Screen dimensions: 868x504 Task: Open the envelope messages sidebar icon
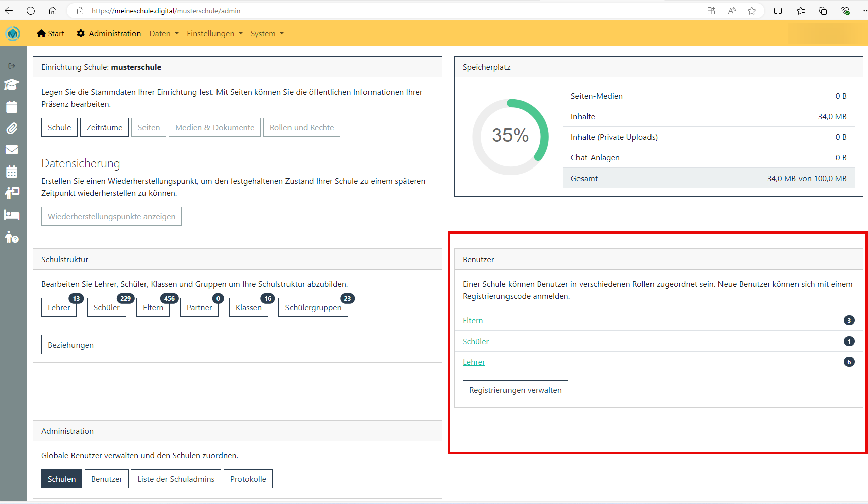pyautogui.click(x=12, y=150)
